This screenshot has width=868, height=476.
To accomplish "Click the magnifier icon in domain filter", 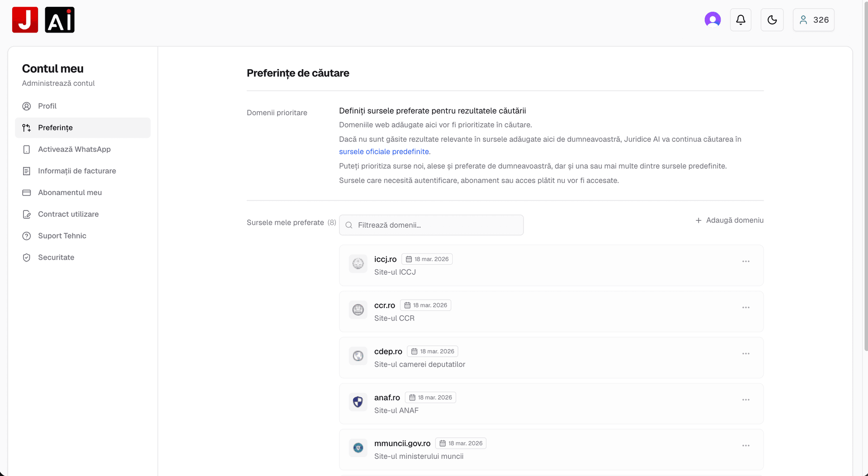I will tap(349, 224).
